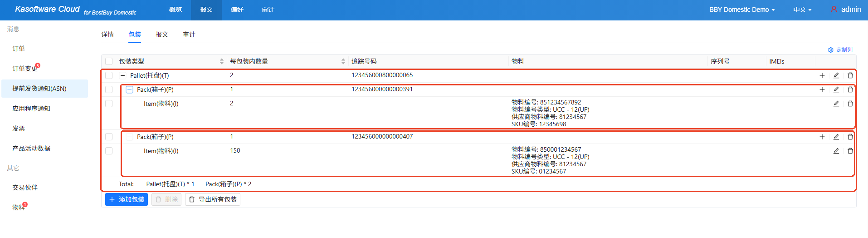Check the checkbox for pack ending 407
Screen dimensions: 868x238
(109, 137)
